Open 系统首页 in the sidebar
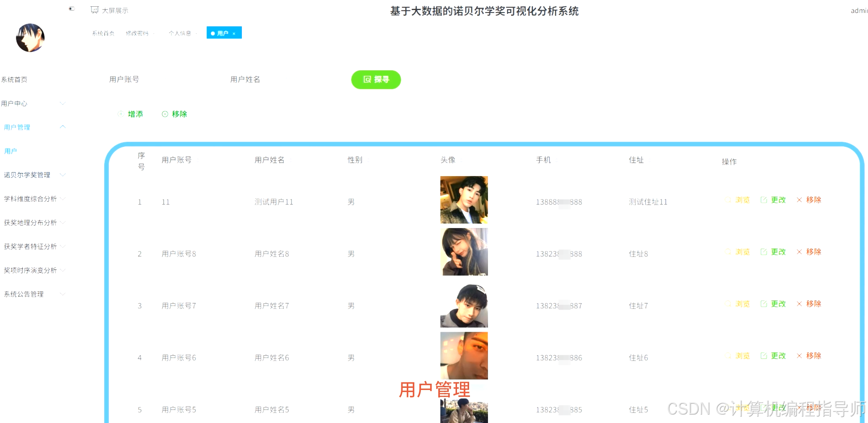Screen dimensions: 868x423 (x=14, y=79)
